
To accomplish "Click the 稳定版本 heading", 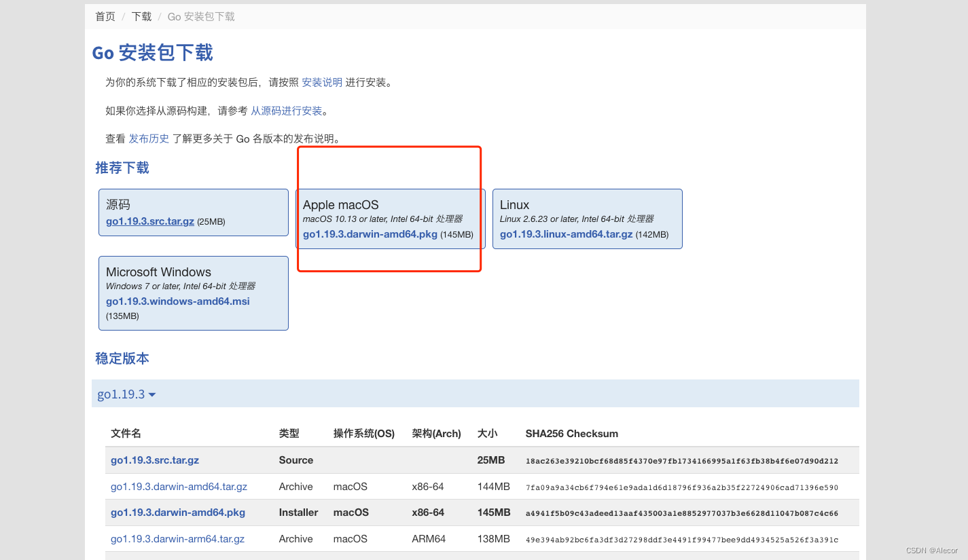I will (122, 358).
